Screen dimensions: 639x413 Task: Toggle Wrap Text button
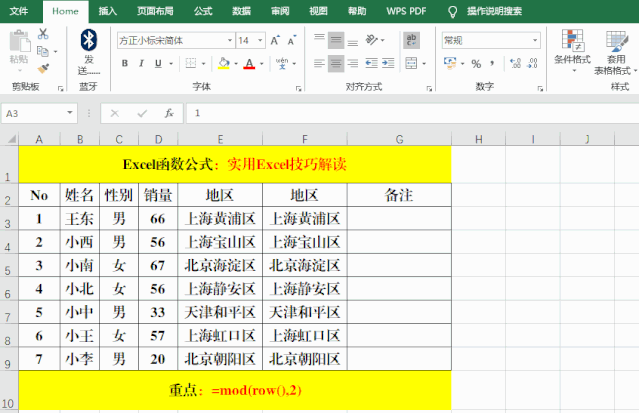(x=411, y=40)
